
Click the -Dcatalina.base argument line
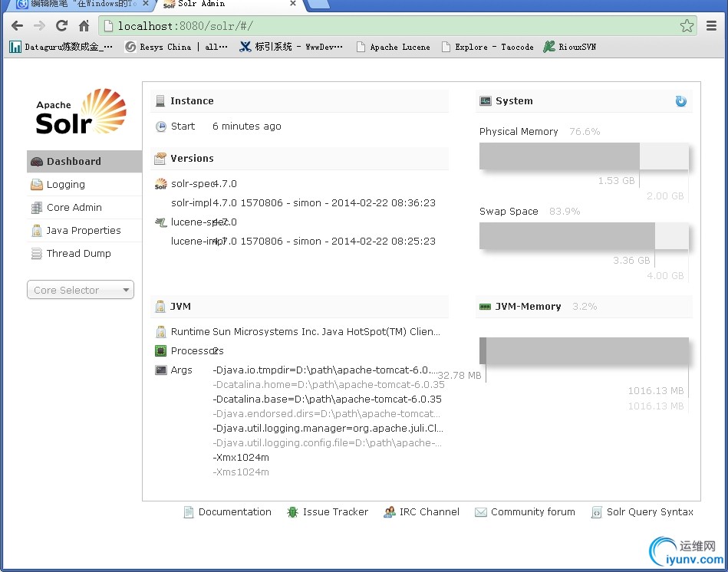[328, 399]
